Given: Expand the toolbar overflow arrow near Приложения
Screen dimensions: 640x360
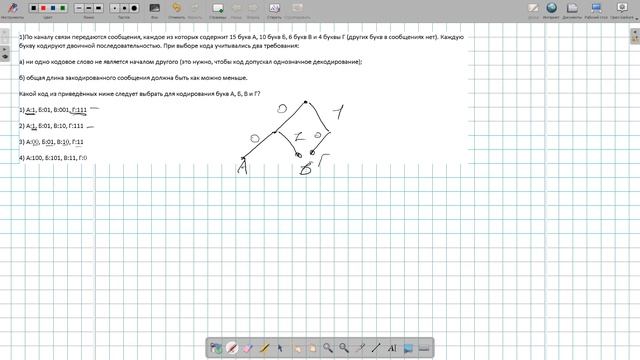Looking at the screenshot, I should click(x=637, y=19).
